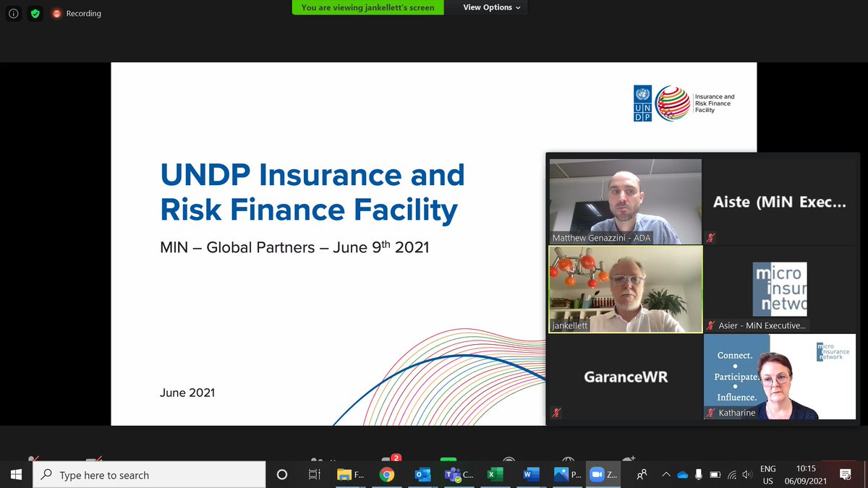Image resolution: width=868 pixels, height=488 pixels.
Task: Open the taskbar clock showing 10:15
Action: point(807,474)
